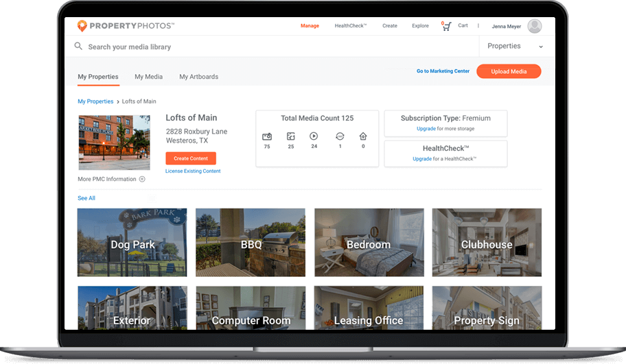Click the Total Media Count 125 heading
The width and height of the screenshot is (626, 364).
(317, 118)
